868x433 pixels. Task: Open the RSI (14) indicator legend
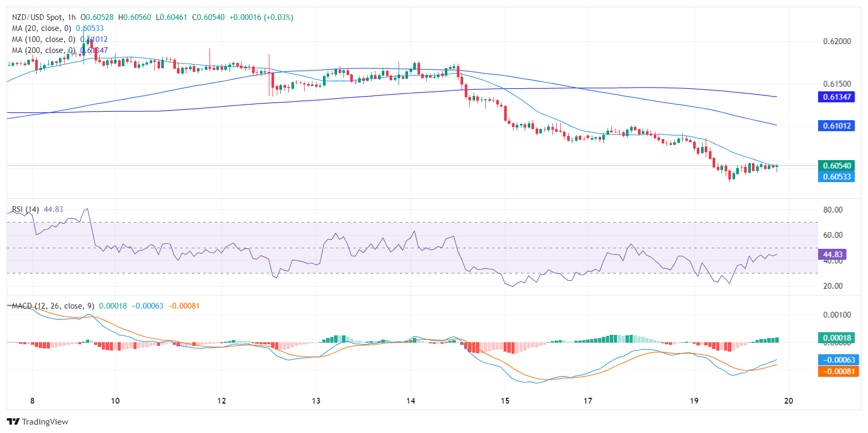click(x=25, y=209)
